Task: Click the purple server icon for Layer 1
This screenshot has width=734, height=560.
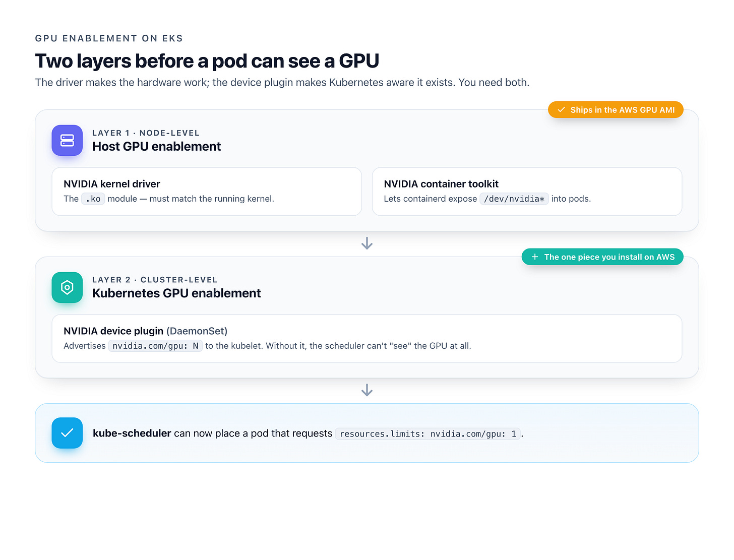Action: (67, 140)
